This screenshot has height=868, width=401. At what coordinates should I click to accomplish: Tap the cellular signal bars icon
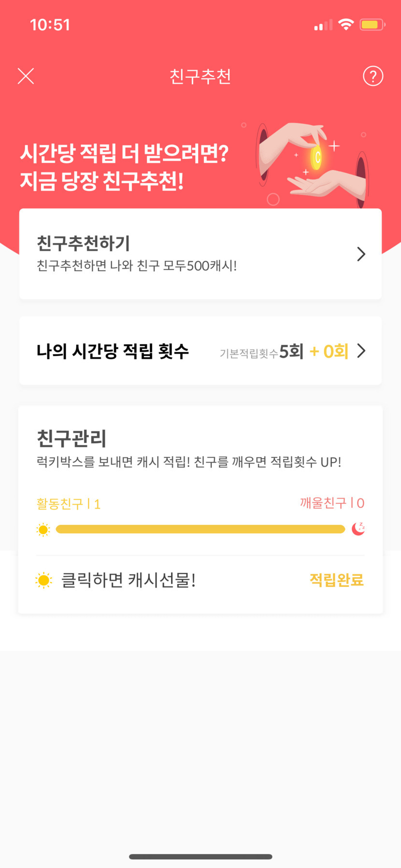[x=323, y=25]
